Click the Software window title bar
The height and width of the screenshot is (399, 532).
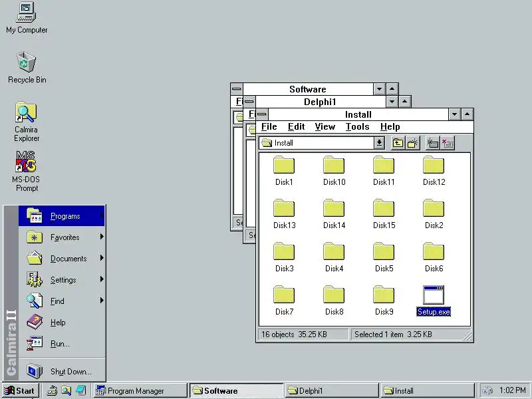point(308,89)
